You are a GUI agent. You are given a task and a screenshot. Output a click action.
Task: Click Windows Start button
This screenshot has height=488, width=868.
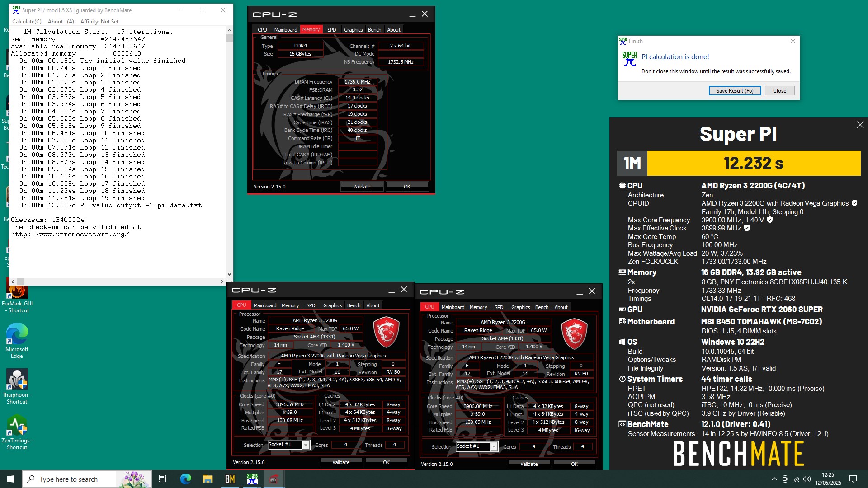(11, 479)
